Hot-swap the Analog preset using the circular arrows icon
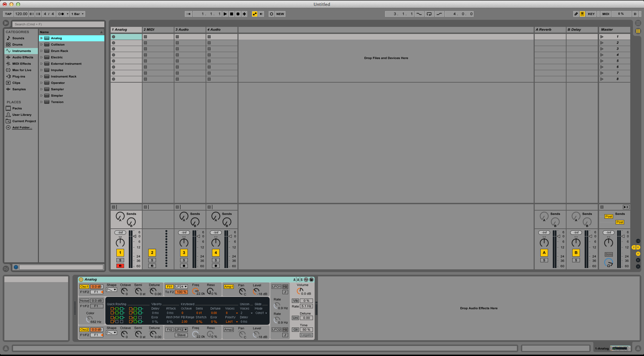This screenshot has height=356, width=644. (x=306, y=279)
